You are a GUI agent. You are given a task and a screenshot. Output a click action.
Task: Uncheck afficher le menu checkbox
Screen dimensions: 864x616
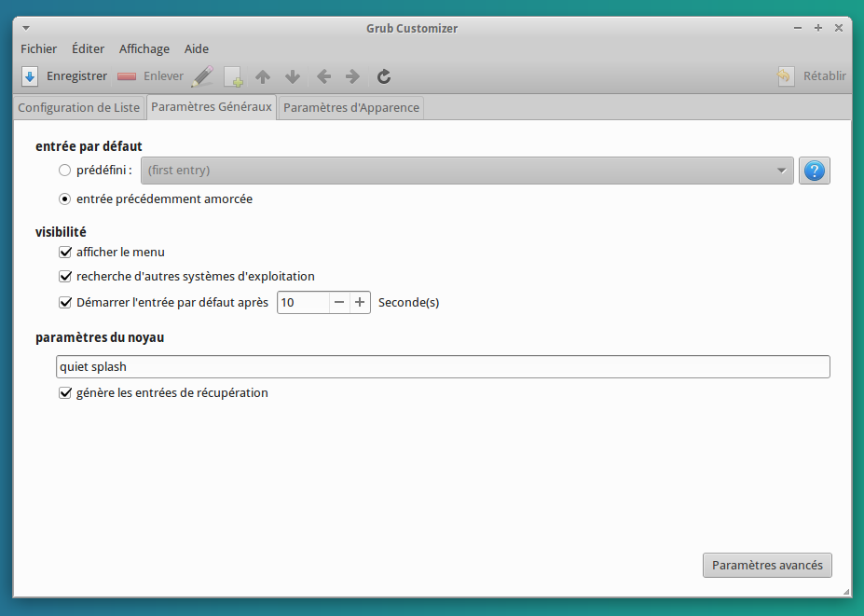point(65,252)
